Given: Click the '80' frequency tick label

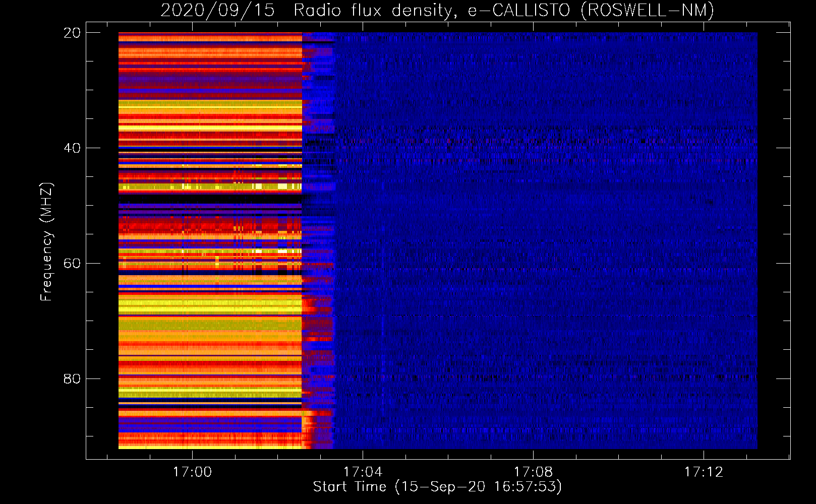Looking at the screenshot, I should (72, 379).
